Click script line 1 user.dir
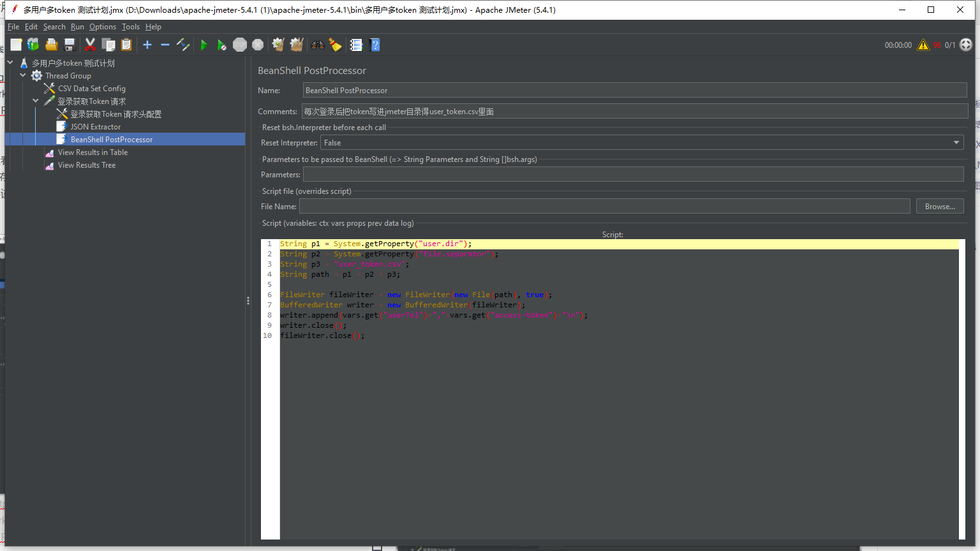980x551 pixels. click(376, 244)
